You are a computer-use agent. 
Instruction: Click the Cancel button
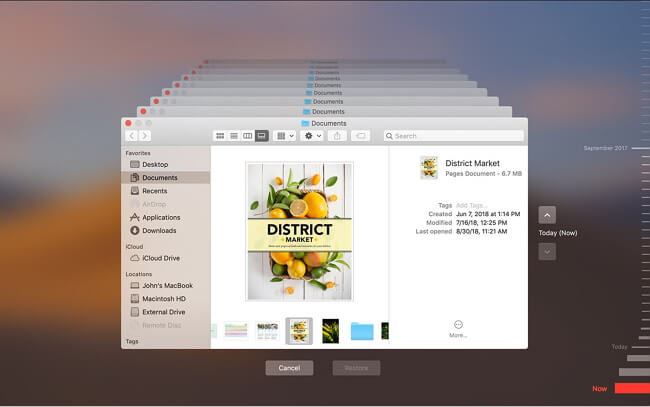(289, 368)
